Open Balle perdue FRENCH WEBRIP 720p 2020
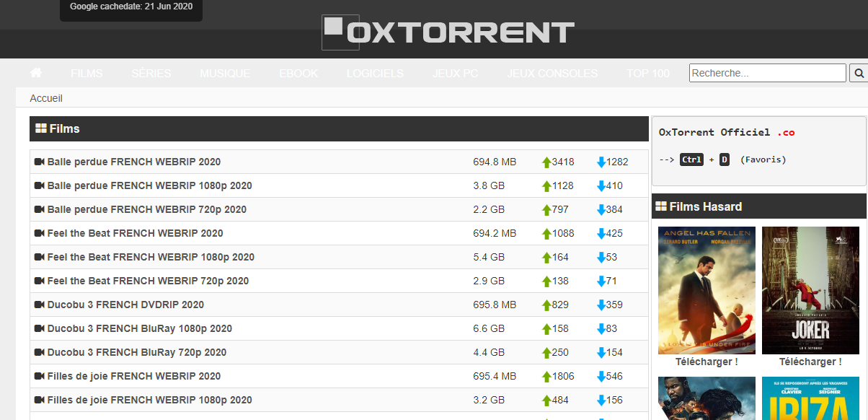 (147, 209)
